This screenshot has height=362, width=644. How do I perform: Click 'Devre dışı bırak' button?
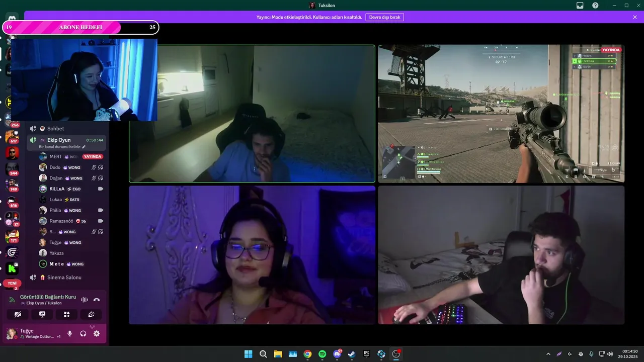(384, 17)
